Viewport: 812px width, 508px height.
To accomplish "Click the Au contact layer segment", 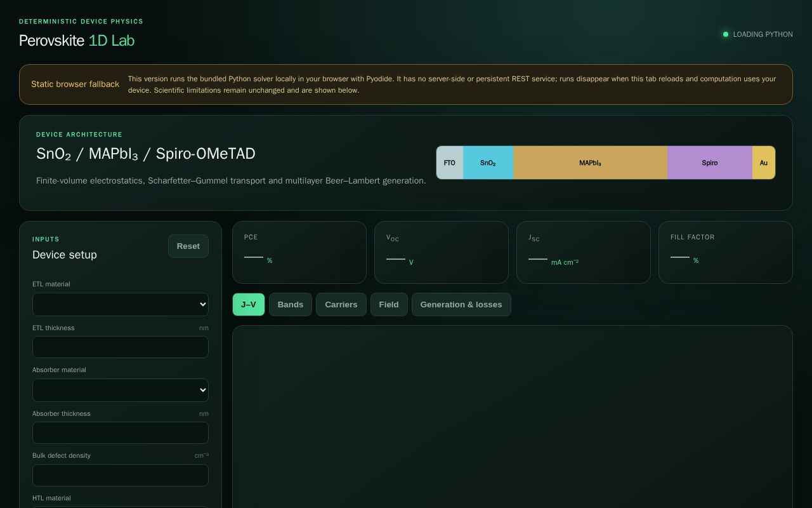I will coord(764,163).
